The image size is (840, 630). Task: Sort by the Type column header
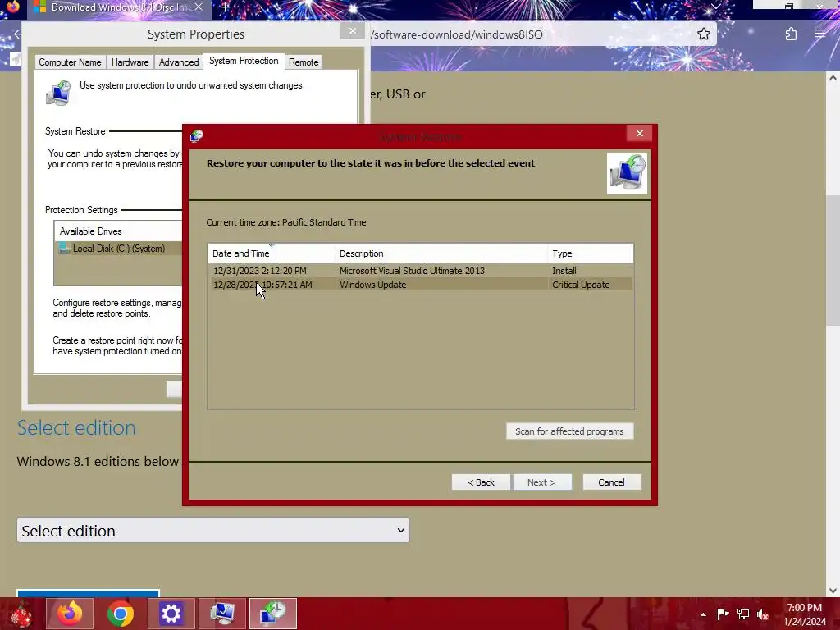click(591, 253)
